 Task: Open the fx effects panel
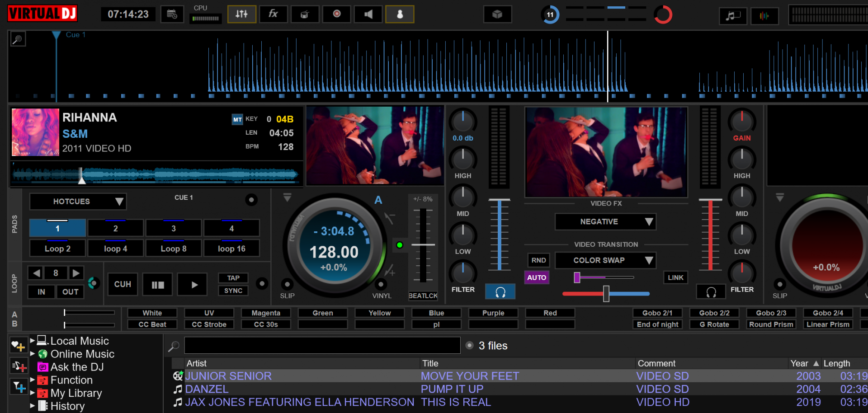point(274,14)
